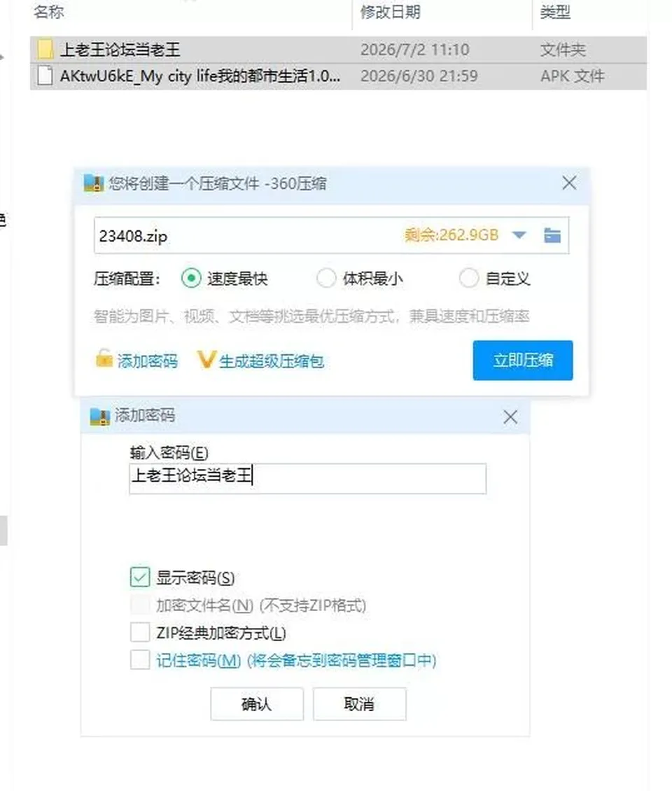Sort file list by 类型 column header
This screenshot has height=791, width=672.
(555, 12)
